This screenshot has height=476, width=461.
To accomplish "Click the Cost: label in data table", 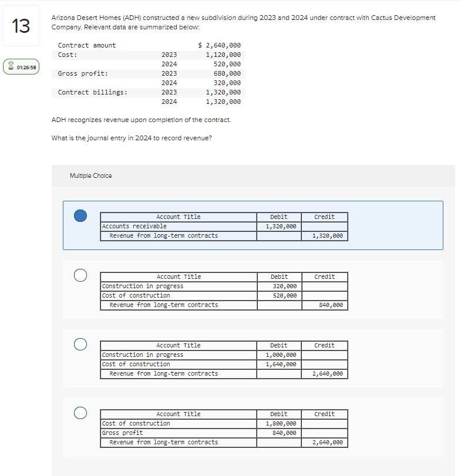I will tap(68, 55).
